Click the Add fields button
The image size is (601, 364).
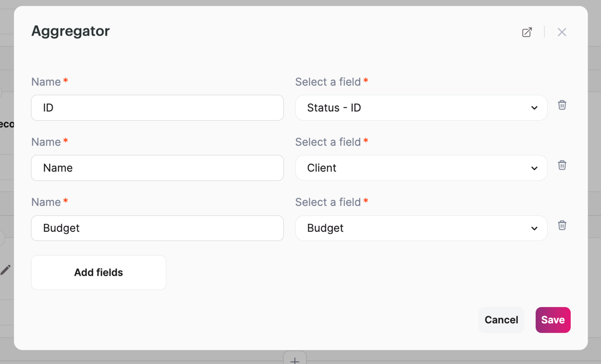coord(98,272)
